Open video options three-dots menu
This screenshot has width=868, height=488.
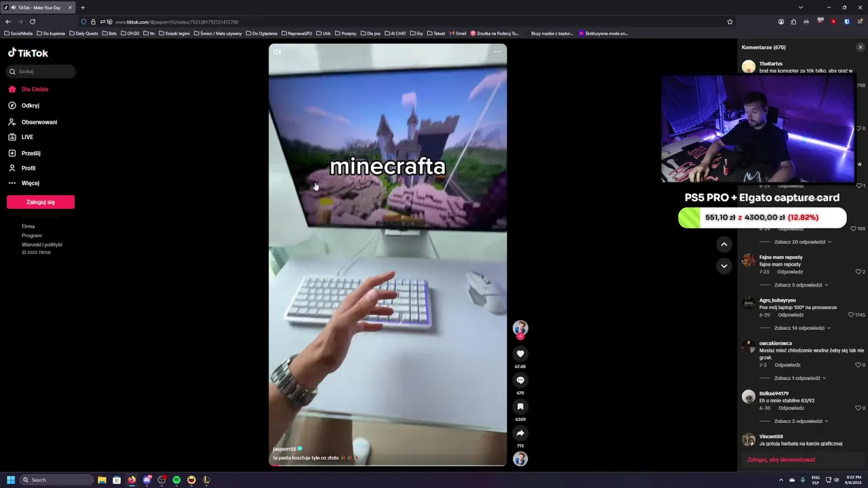(497, 52)
